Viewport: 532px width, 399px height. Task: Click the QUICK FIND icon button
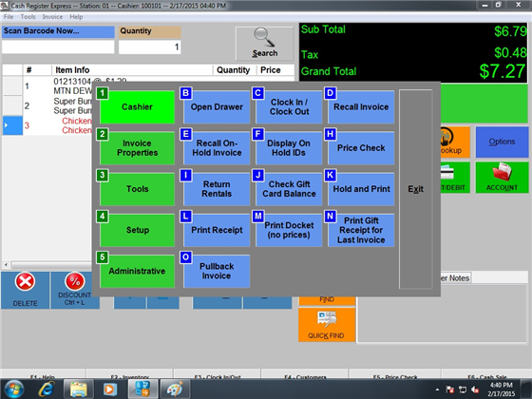point(327,324)
